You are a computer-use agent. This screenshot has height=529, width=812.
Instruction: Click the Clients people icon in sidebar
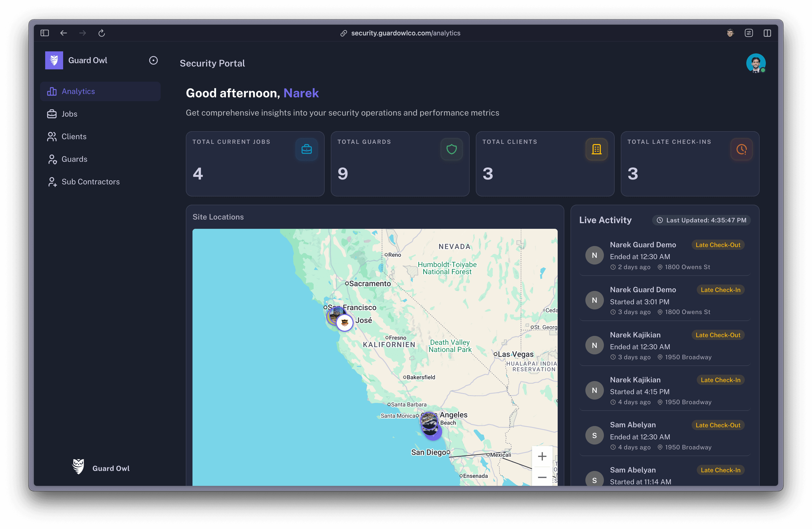[x=52, y=136]
